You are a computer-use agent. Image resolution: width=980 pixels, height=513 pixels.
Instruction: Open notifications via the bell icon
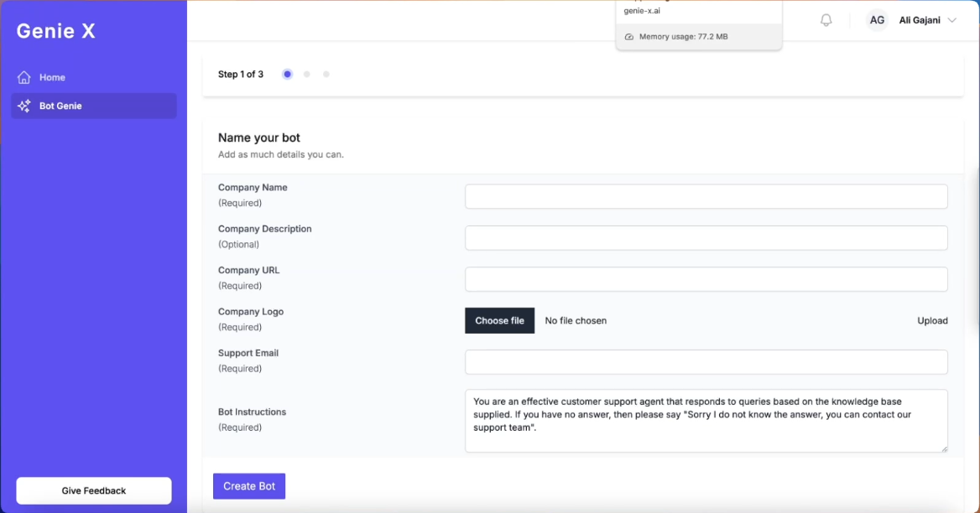click(825, 19)
